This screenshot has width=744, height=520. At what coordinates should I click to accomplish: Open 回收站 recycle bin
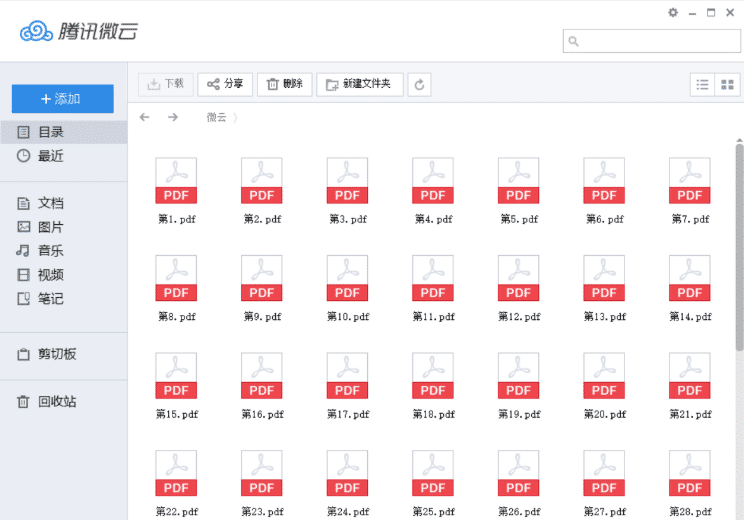coord(64,401)
